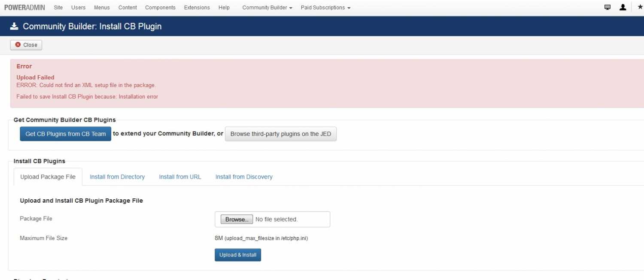Open the Users menu

pyautogui.click(x=78, y=7)
